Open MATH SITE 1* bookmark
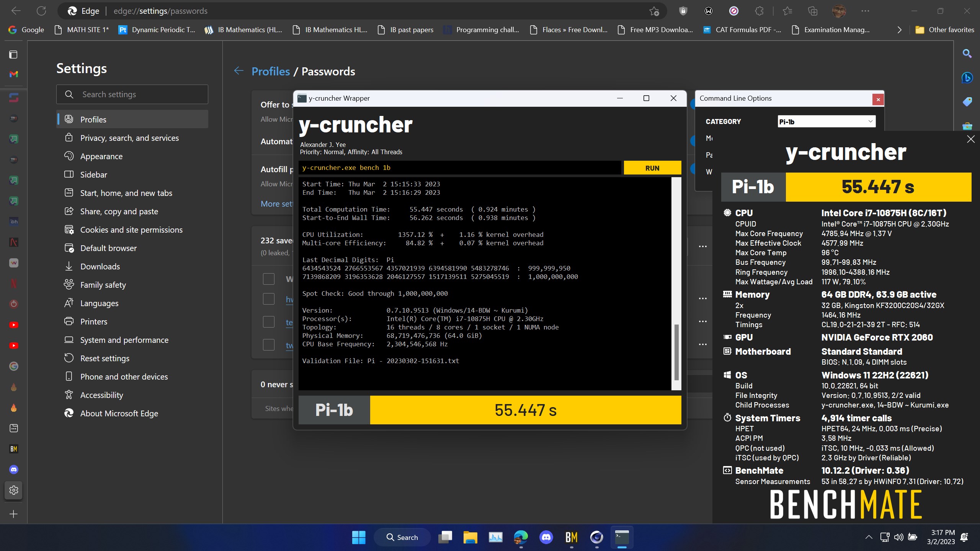The width and height of the screenshot is (980, 551). pos(82,30)
